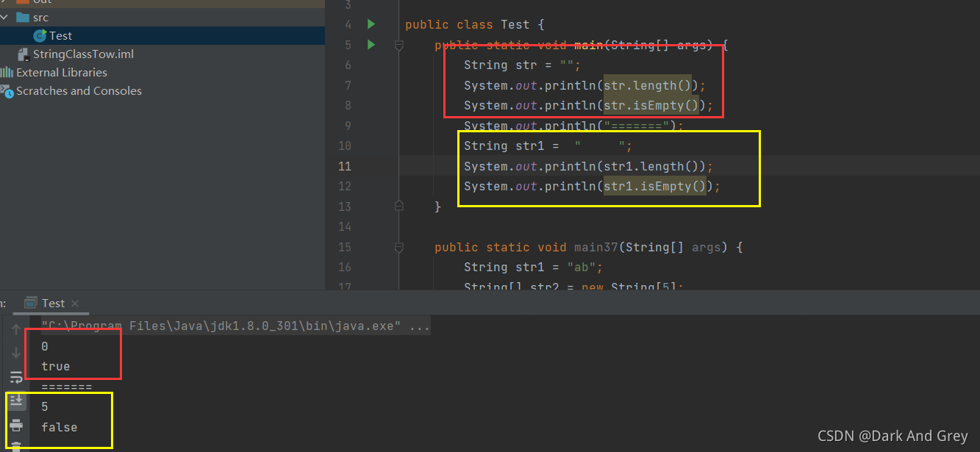Viewport: 980px width, 452px height.
Task: Click the console output value '5'
Action: [x=45, y=406]
